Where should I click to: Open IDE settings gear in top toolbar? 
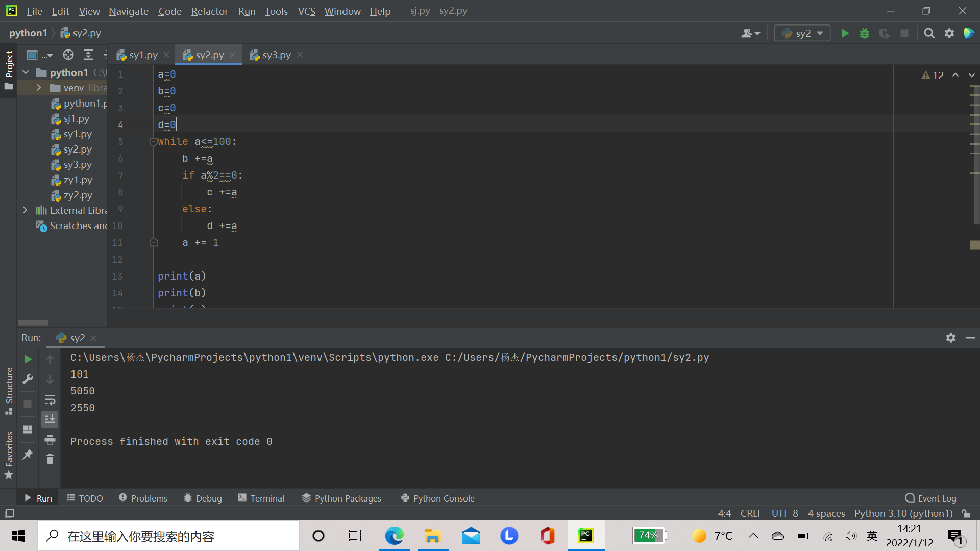point(949,33)
